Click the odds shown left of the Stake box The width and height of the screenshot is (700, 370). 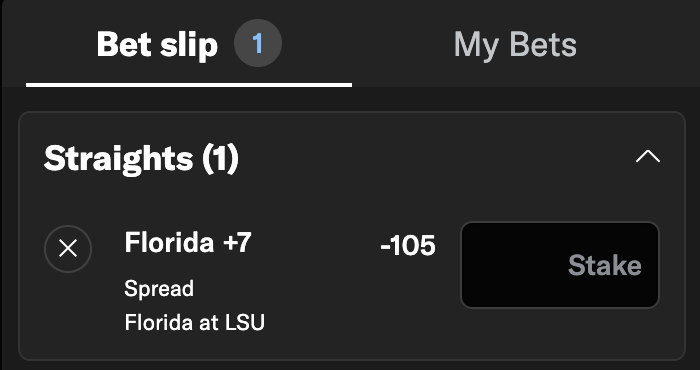408,245
